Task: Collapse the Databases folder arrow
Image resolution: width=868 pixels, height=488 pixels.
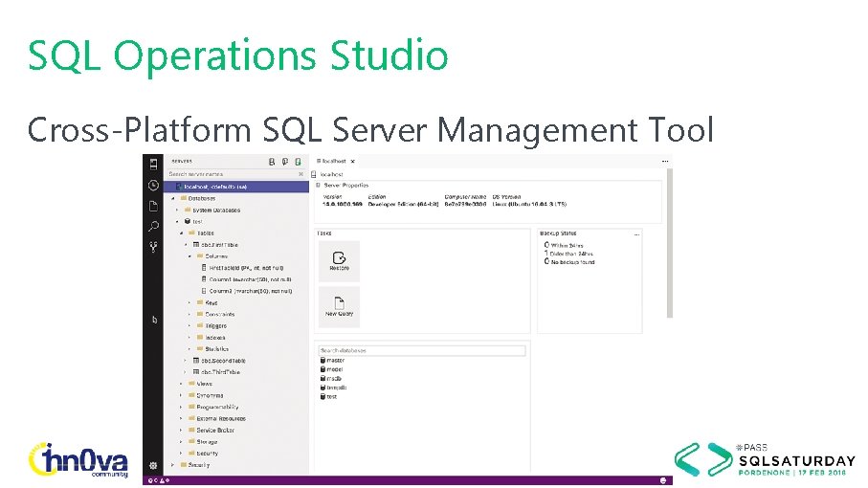Action: [173, 198]
